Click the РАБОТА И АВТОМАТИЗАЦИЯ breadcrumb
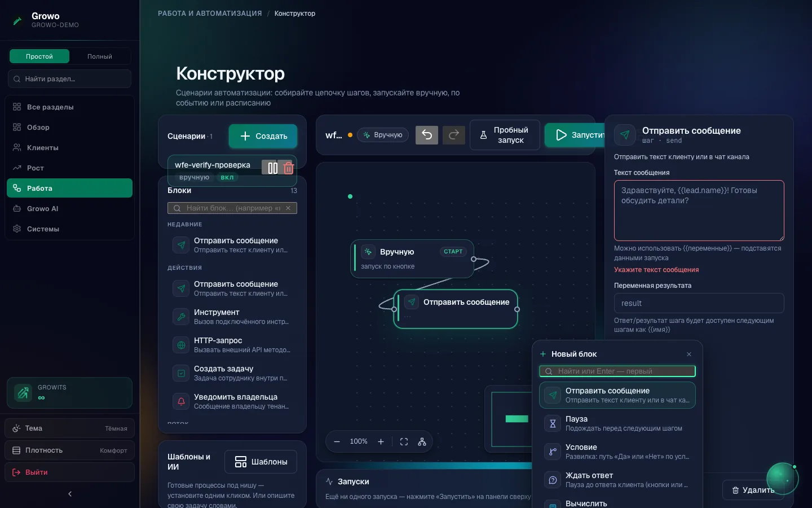The image size is (812, 508). (210, 14)
